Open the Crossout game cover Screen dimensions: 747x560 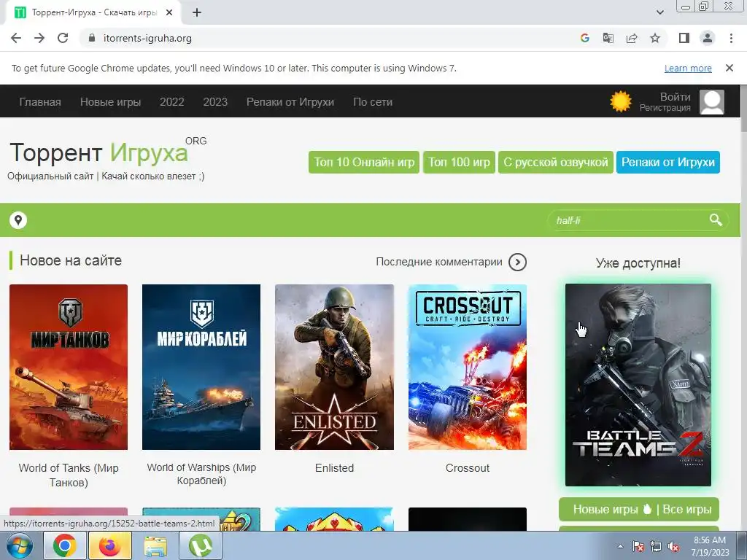point(468,367)
